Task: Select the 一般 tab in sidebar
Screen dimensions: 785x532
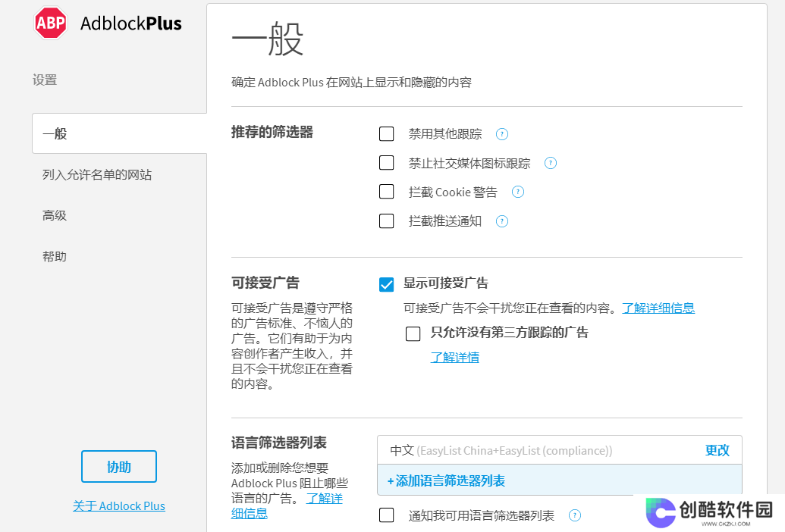Action: tap(120, 133)
